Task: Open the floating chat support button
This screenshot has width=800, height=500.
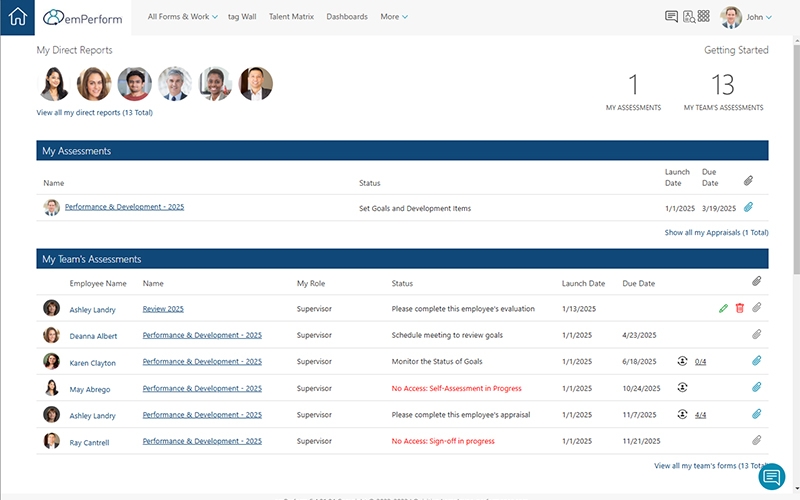Action: (771, 477)
